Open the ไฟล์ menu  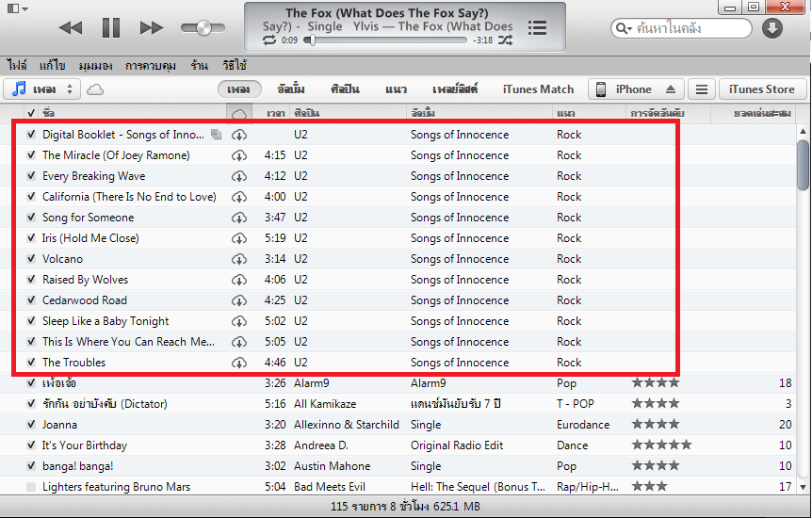[17, 65]
